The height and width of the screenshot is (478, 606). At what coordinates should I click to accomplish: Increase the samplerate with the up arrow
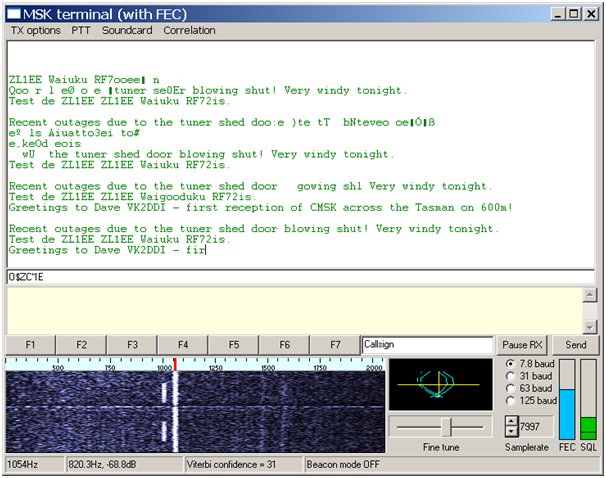point(511,421)
